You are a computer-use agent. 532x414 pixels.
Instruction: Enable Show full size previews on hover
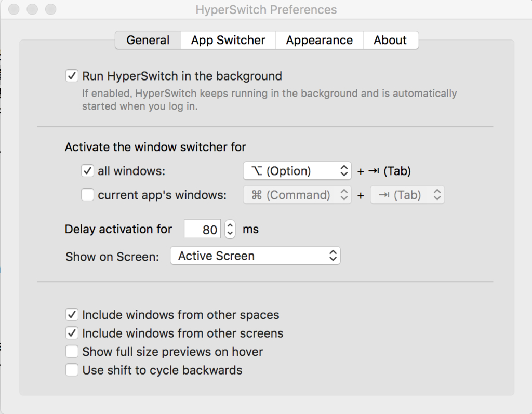(72, 352)
